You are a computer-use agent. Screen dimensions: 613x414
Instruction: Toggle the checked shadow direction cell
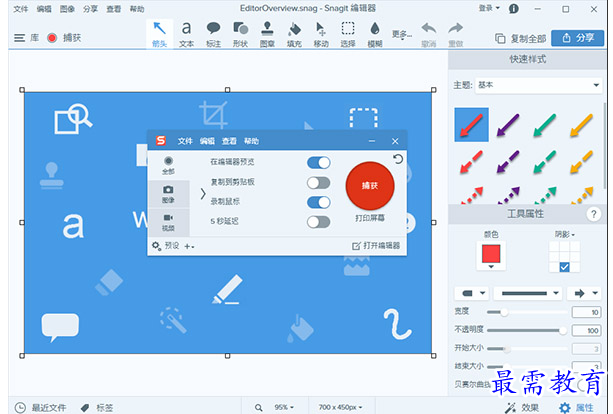point(564,267)
